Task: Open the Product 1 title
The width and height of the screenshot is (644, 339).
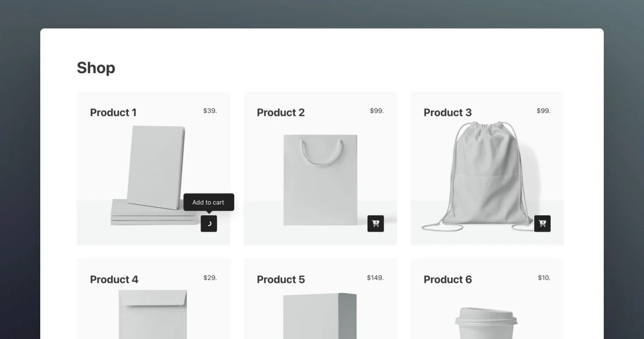Action: [113, 112]
